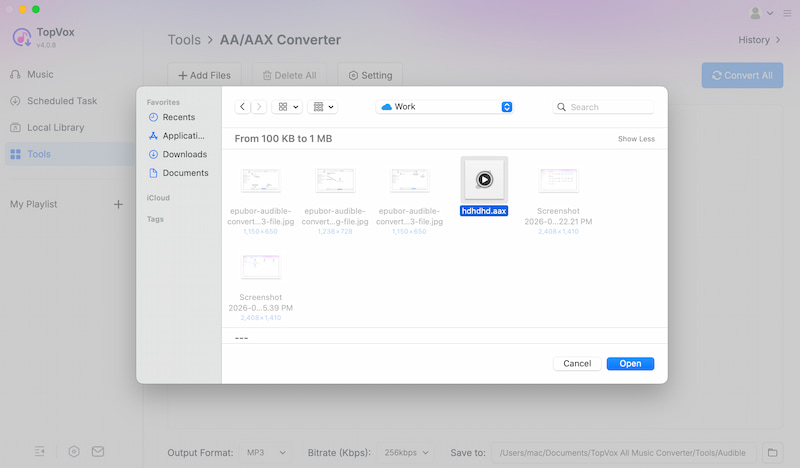Click Add Files button
The width and height of the screenshot is (800, 468).
click(x=204, y=76)
